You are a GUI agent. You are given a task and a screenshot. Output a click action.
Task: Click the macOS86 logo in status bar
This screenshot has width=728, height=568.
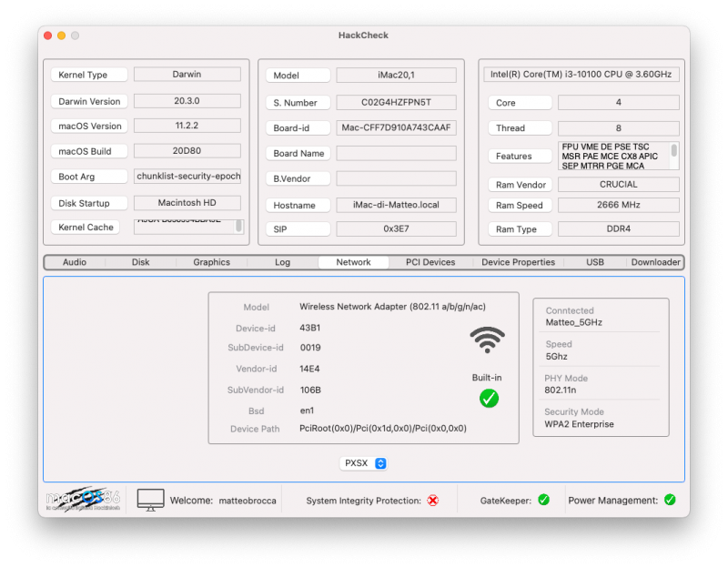point(85,500)
